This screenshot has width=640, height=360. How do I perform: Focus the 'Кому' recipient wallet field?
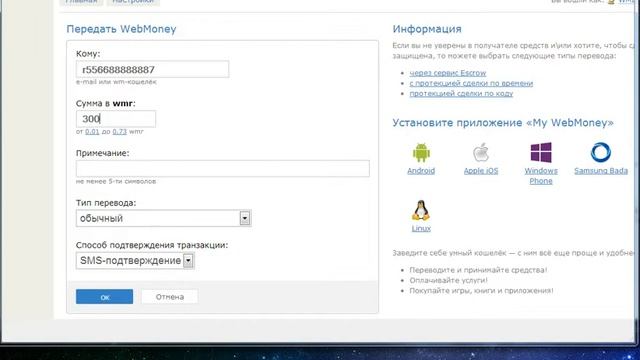(x=152, y=70)
